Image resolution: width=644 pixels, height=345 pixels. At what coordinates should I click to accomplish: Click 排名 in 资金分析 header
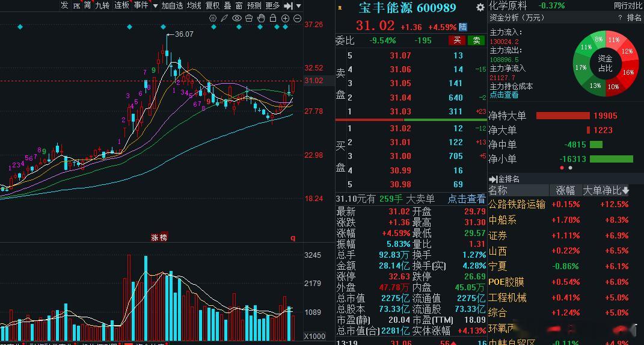[634, 17]
